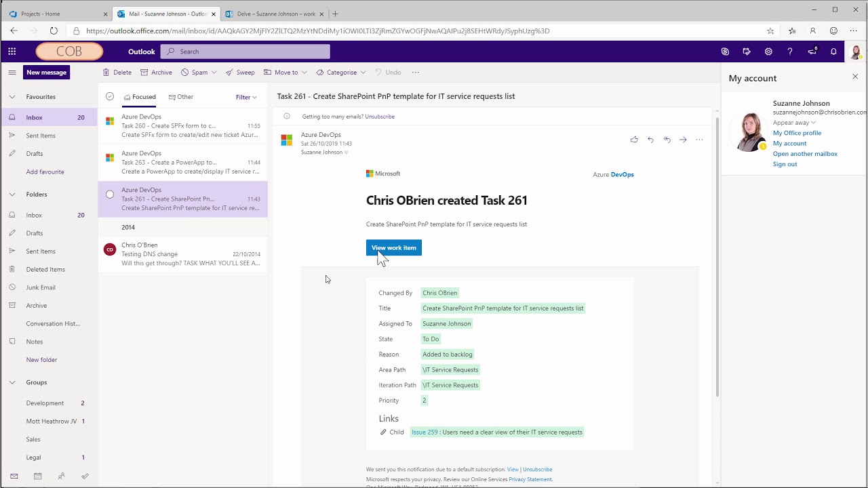Click the Forward arrow icon on message
The image size is (868, 488).
[683, 140]
